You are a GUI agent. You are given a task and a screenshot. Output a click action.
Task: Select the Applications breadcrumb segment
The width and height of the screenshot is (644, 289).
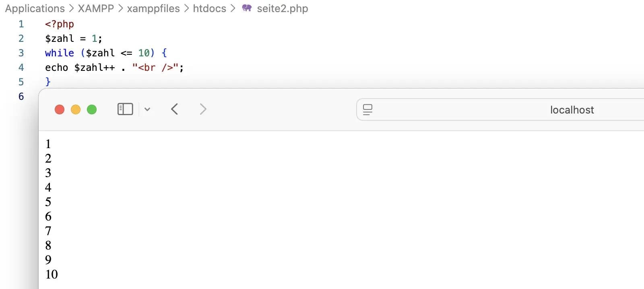coord(35,8)
